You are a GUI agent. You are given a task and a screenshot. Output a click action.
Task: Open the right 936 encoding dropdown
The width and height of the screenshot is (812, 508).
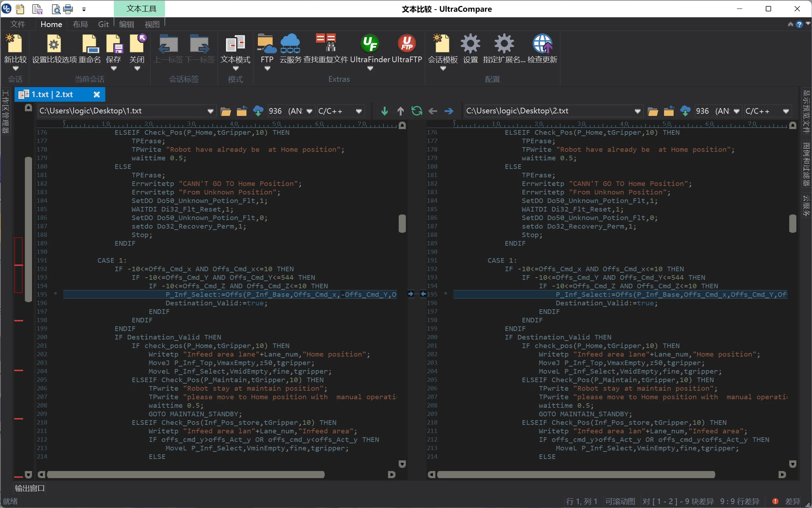pos(737,112)
